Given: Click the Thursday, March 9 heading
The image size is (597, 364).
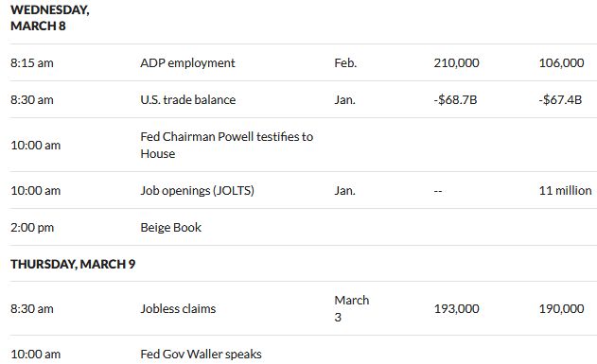Looking at the screenshot, I should pyautogui.click(x=73, y=264).
